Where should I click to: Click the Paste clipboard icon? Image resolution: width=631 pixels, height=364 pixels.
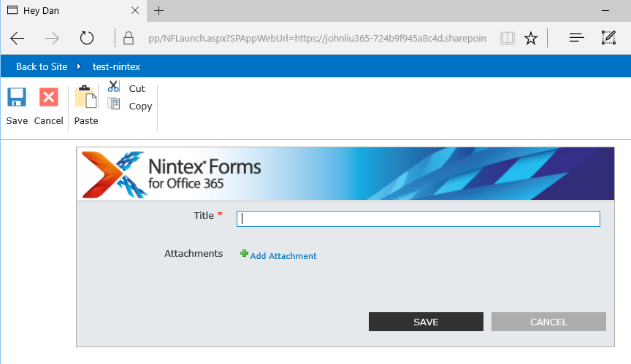(86, 98)
